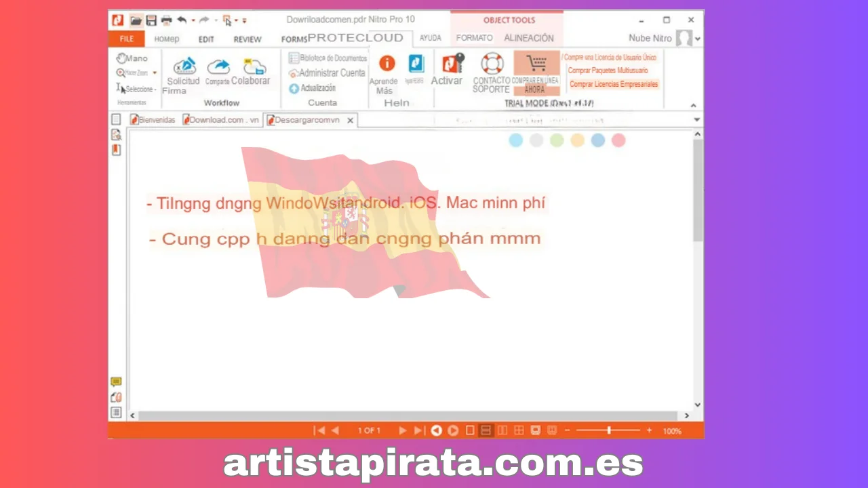The height and width of the screenshot is (488, 868).
Task: Select the Hacer Zoom tool
Action: [132, 73]
